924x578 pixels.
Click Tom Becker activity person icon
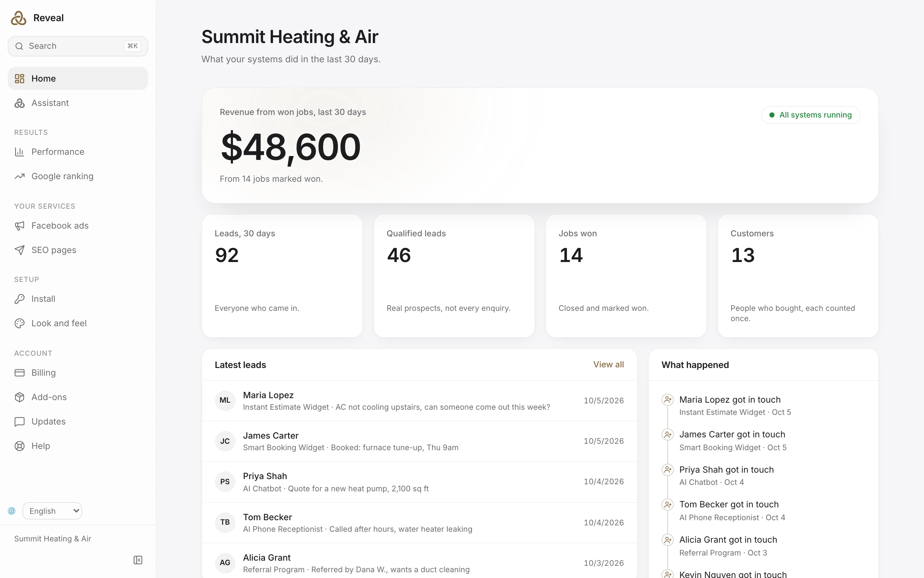pos(667,504)
